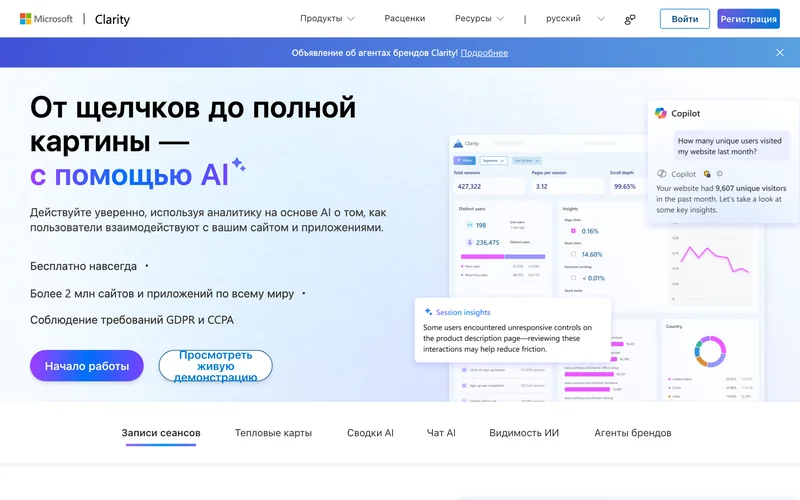Close the announcement banner
800x500 pixels.
tap(780, 53)
